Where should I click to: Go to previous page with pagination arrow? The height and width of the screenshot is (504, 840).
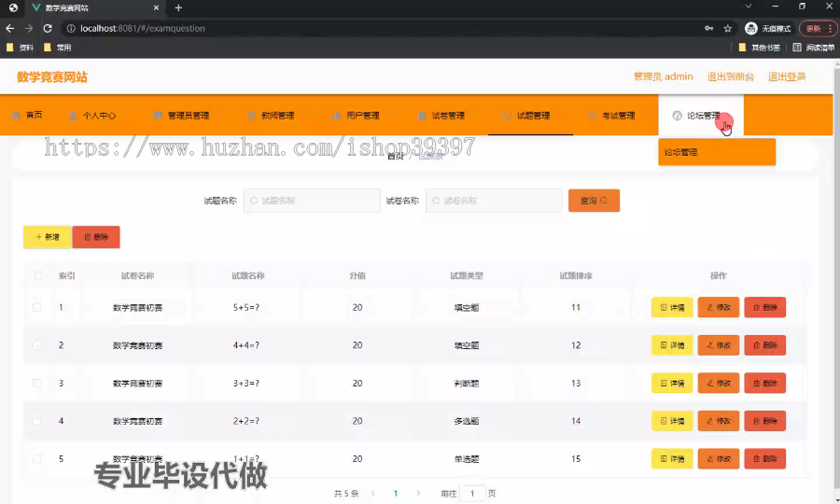point(373,494)
